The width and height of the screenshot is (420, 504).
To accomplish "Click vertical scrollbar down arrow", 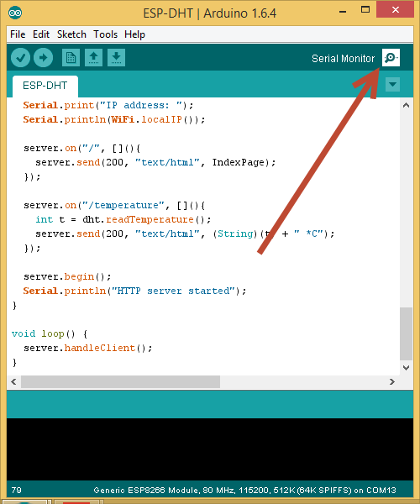I will click(x=407, y=368).
